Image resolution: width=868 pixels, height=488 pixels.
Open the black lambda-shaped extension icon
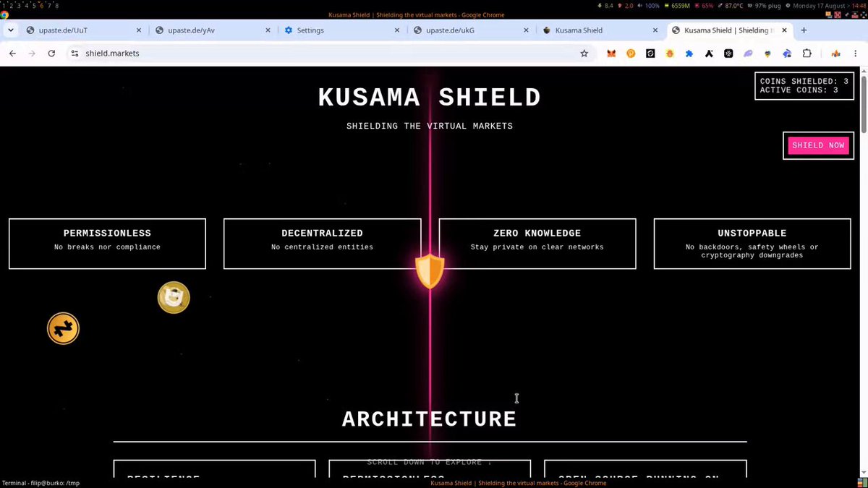click(x=710, y=53)
